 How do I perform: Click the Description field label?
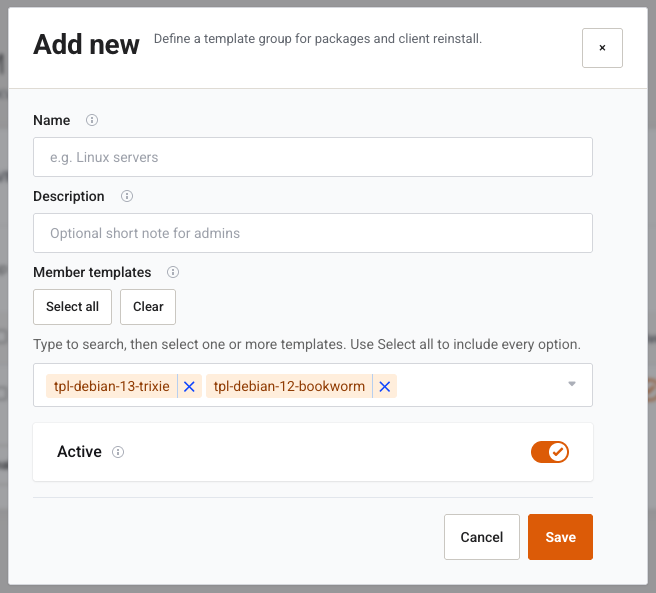click(x=69, y=196)
